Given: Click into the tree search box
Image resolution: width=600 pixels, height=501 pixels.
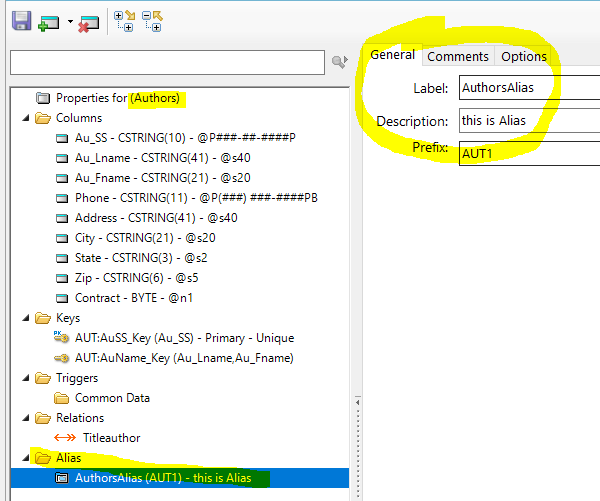Looking at the screenshot, I should coord(168,63).
